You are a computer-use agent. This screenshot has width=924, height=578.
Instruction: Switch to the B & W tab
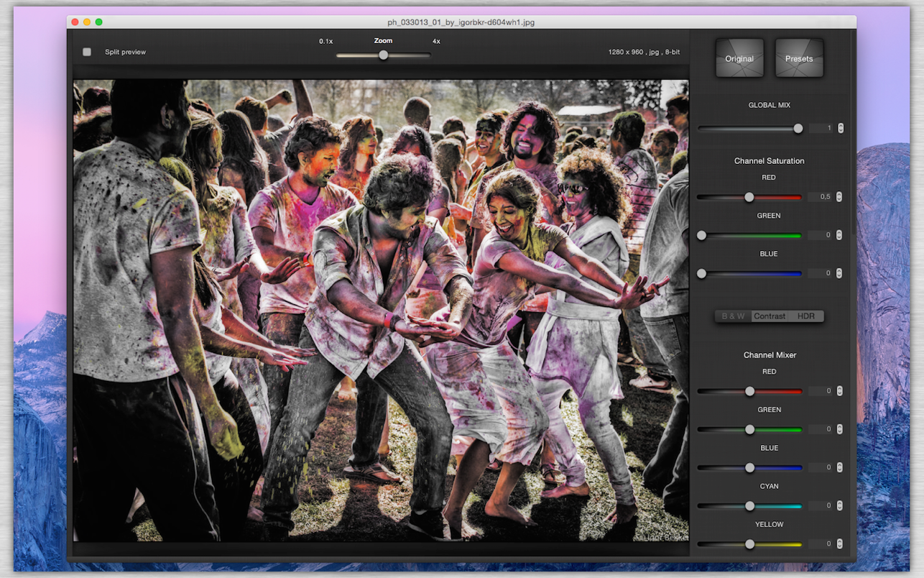click(x=733, y=316)
